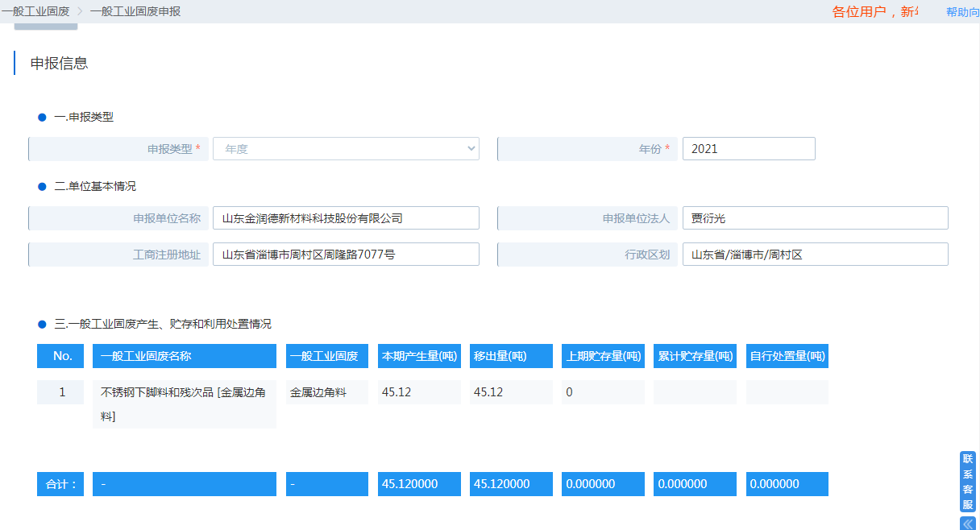Click the 累计贮存量(吨) column header
Viewport: 980px width, 530px height.
[694, 355]
